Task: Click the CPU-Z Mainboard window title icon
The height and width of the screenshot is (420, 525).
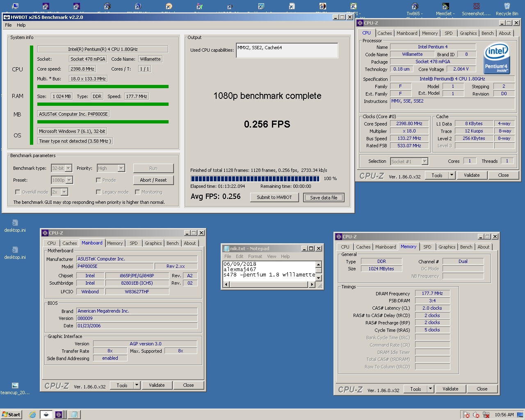Action: point(45,233)
